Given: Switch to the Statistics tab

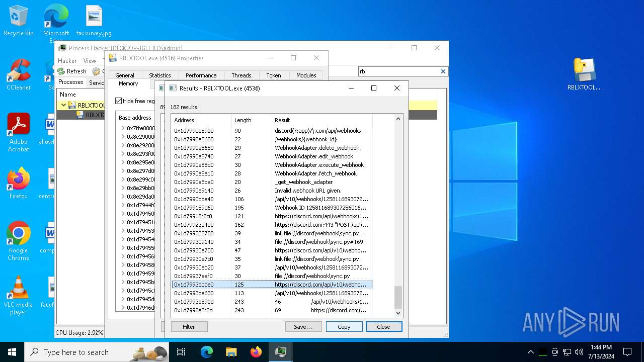Looking at the screenshot, I should (160, 75).
